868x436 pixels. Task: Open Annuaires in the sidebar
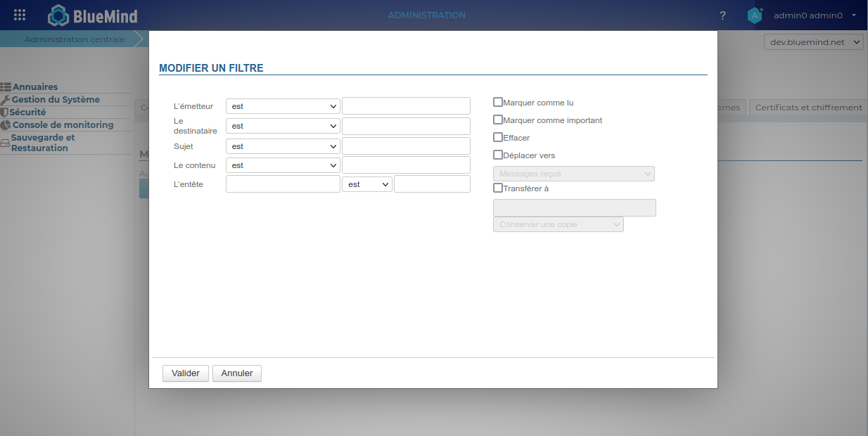(34, 87)
